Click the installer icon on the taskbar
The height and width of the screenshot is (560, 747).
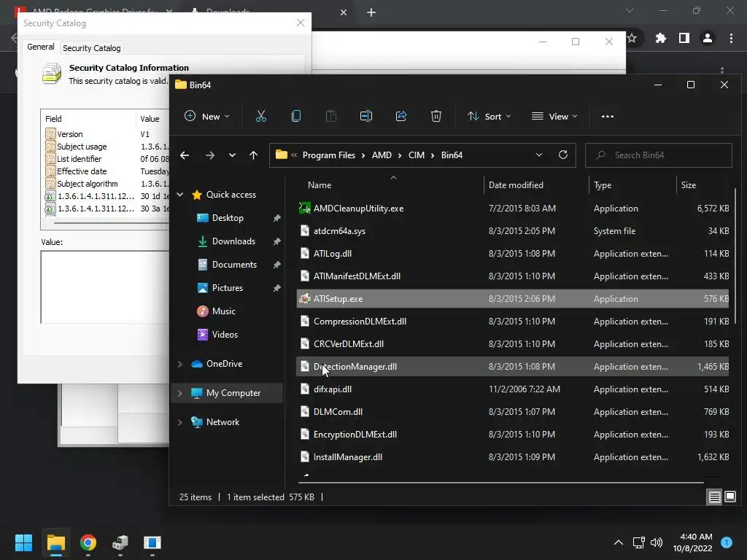120,542
